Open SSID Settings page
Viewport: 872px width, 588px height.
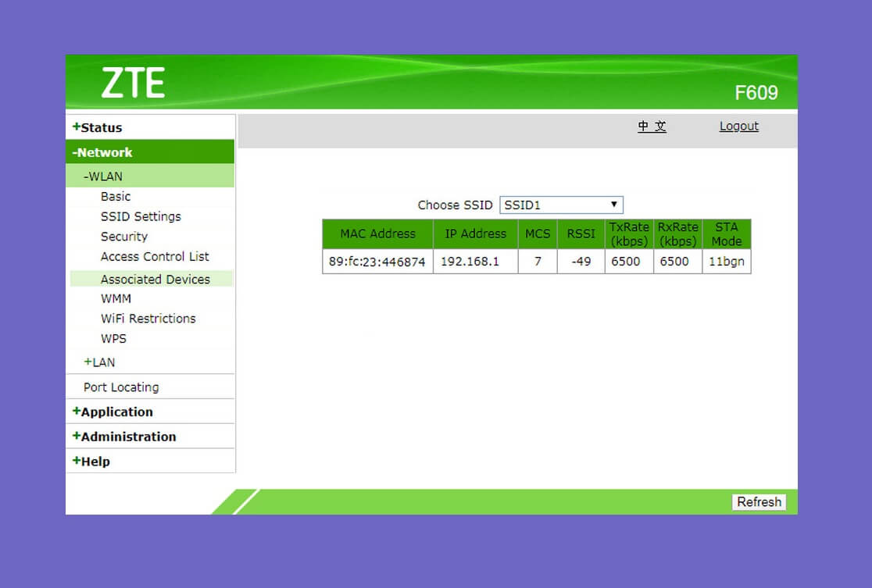coord(141,216)
